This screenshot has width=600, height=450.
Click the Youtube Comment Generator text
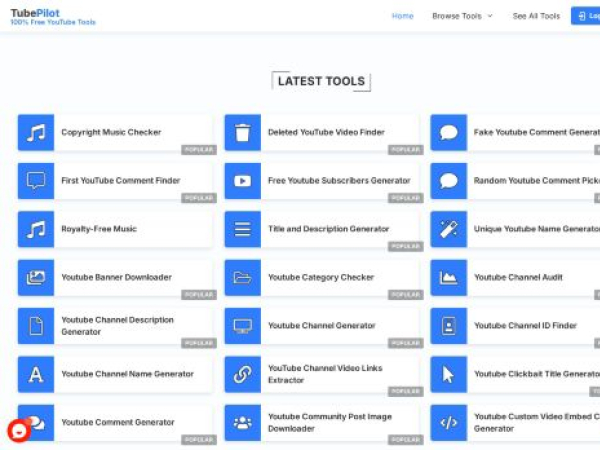pyautogui.click(x=118, y=422)
